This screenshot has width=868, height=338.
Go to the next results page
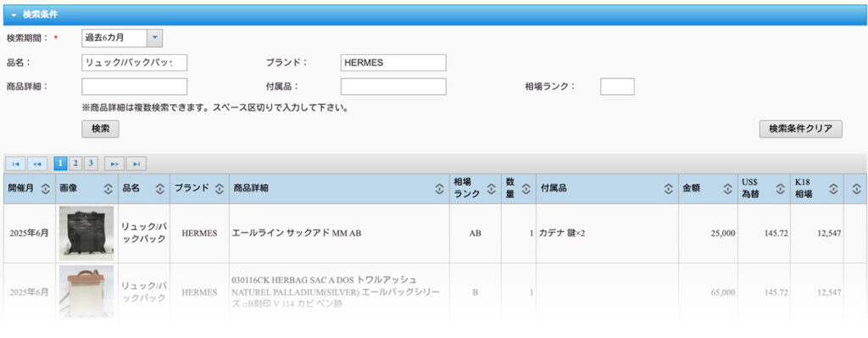tap(114, 163)
